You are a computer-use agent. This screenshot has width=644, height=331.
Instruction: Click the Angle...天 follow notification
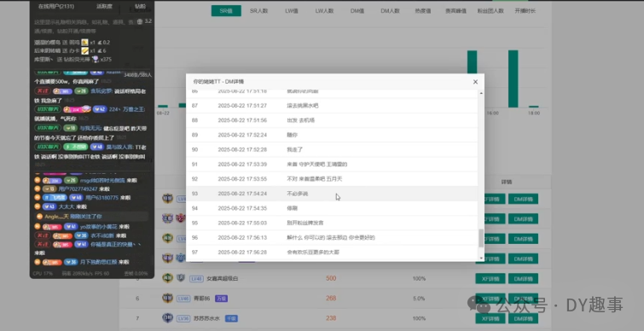coord(91,217)
